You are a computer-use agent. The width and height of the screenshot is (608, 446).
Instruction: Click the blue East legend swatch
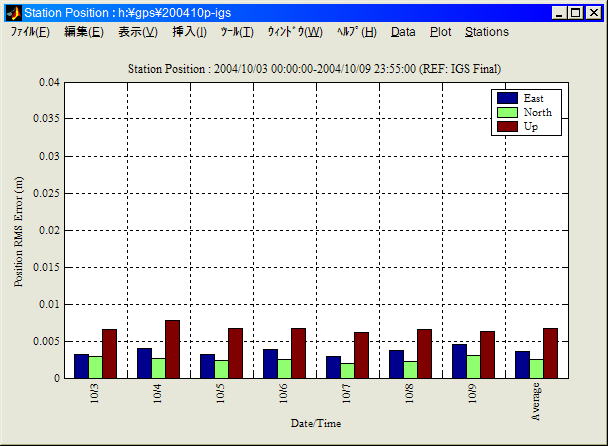coord(507,98)
